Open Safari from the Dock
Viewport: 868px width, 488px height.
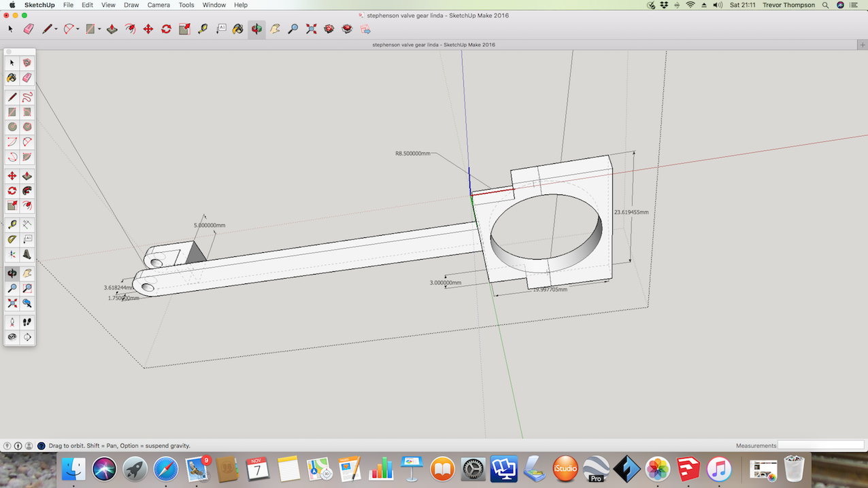pyautogui.click(x=166, y=469)
